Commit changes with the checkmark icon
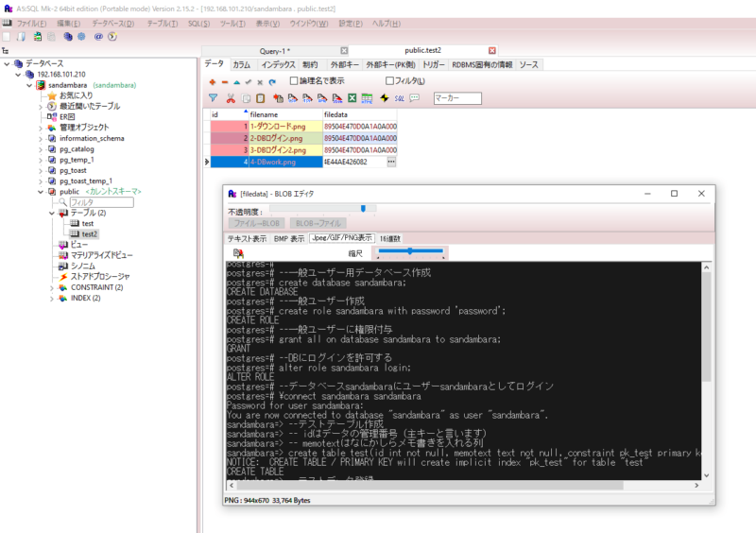Screen dimensions: 756x533 [249, 82]
